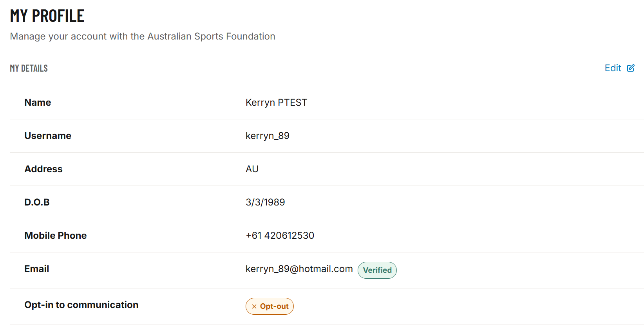Click the MY PROFILE page heading

(x=47, y=16)
